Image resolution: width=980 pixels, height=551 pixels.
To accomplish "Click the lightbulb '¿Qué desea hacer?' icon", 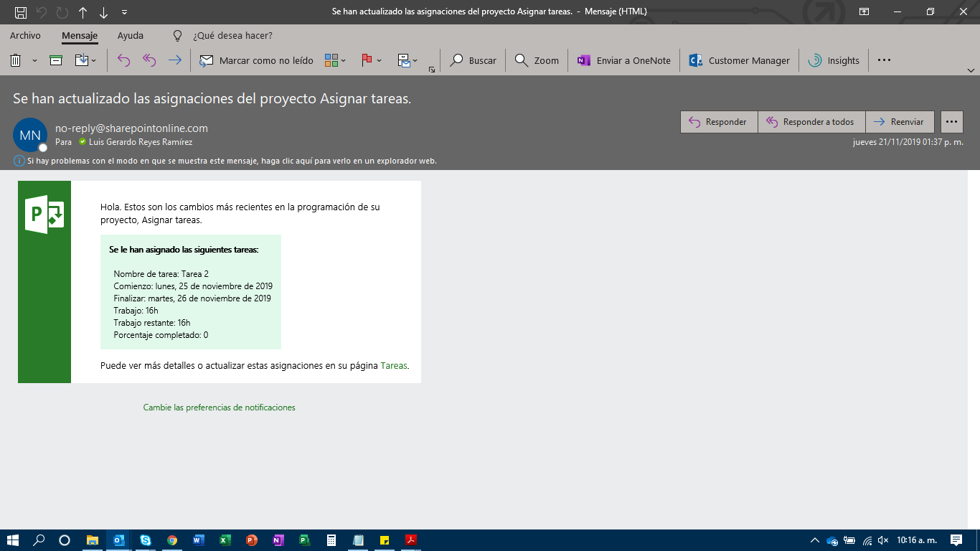I will point(178,35).
